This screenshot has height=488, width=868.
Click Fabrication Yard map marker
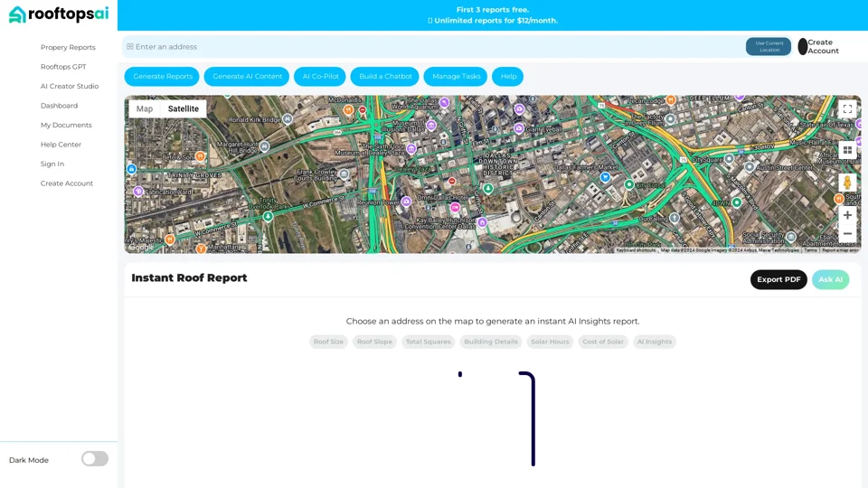click(138, 192)
